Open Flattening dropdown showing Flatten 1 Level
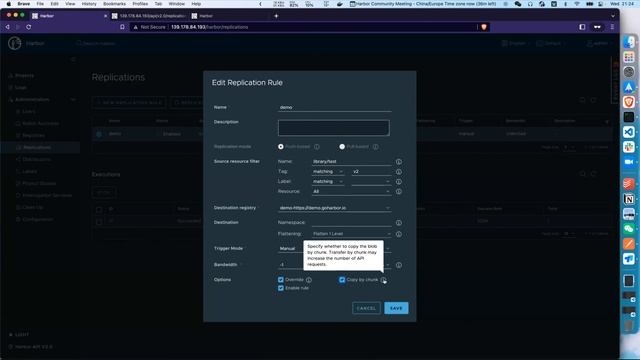 tap(351, 234)
